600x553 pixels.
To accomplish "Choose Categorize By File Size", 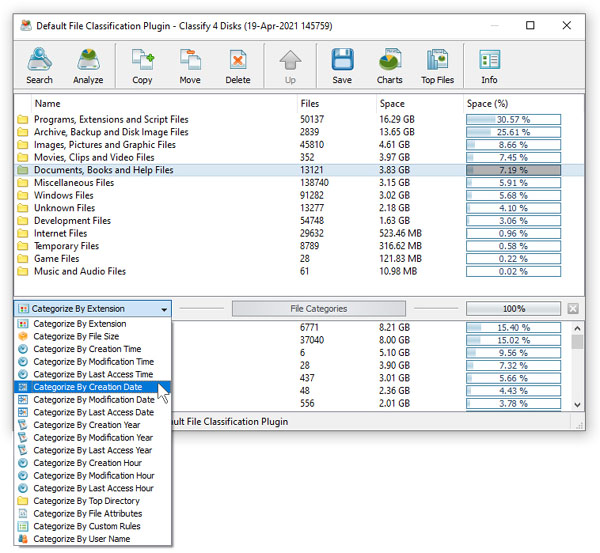I will click(93, 336).
